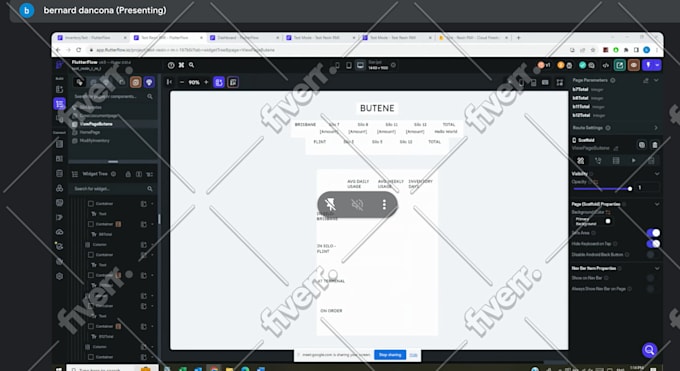Collapse Nav Bar Item Properties chevron
680x371 pixels.
pos(657,268)
